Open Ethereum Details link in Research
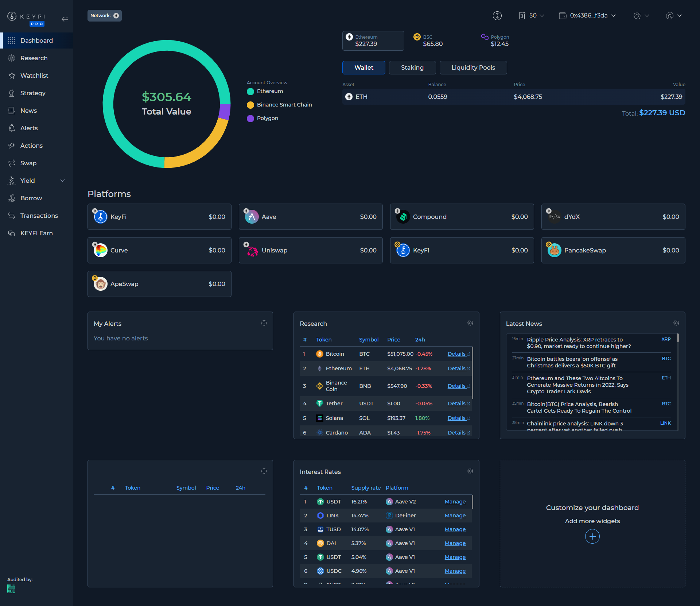 pyautogui.click(x=459, y=368)
